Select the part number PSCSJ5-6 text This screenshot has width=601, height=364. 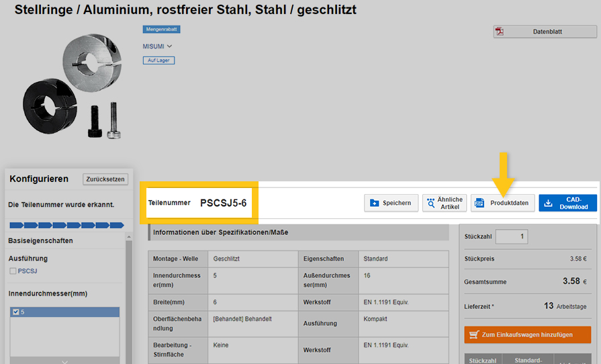[223, 202]
